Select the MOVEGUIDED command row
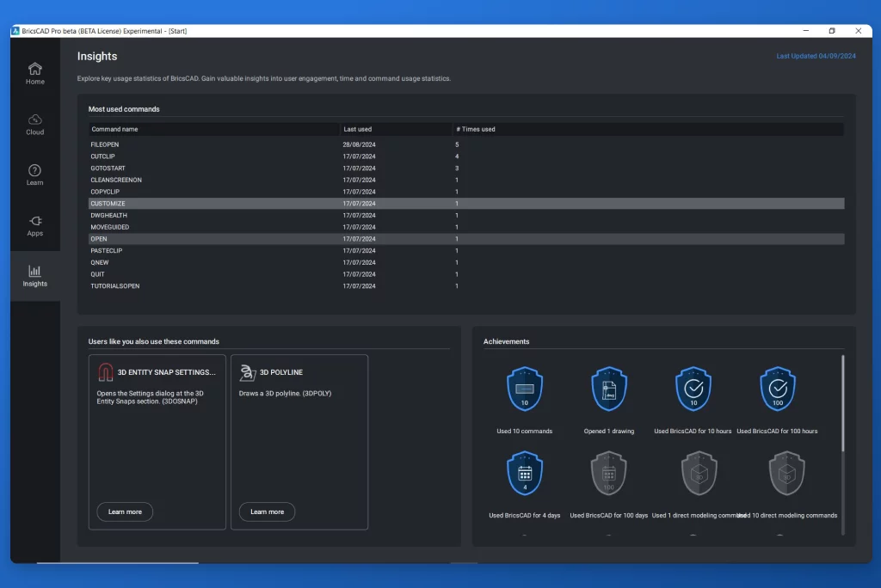This screenshot has height=588, width=881. [x=466, y=227]
